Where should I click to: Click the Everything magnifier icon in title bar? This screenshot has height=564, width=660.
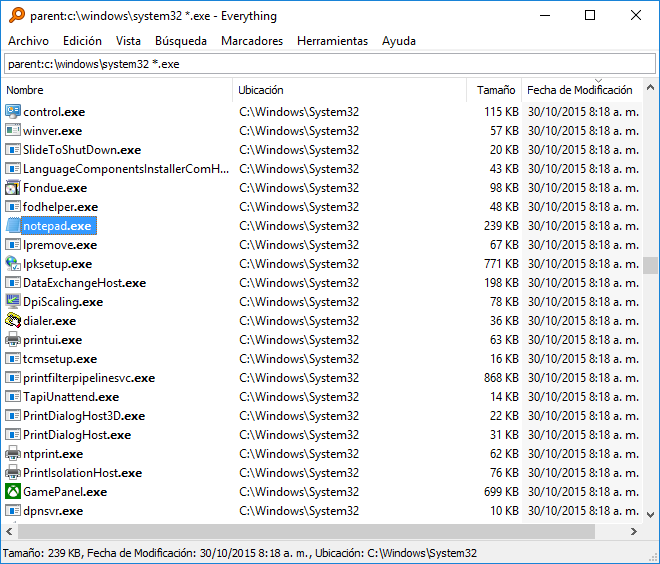pyautogui.click(x=17, y=16)
